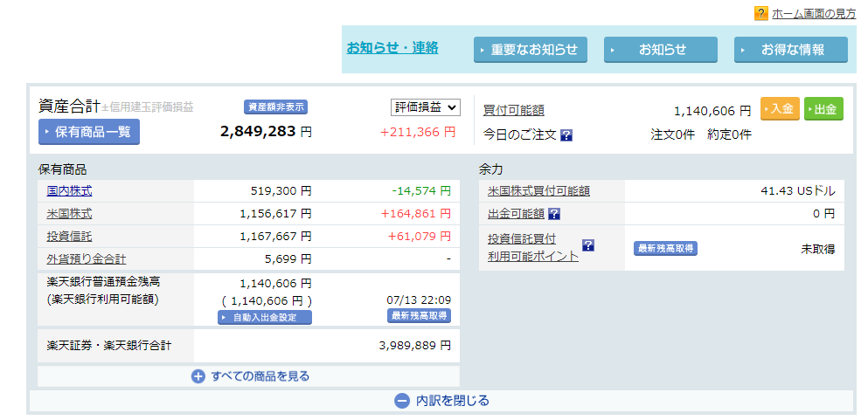This screenshot has height=420, width=868.
Task: Click the question mark icon next to 出金可能額
Action: click(x=553, y=214)
